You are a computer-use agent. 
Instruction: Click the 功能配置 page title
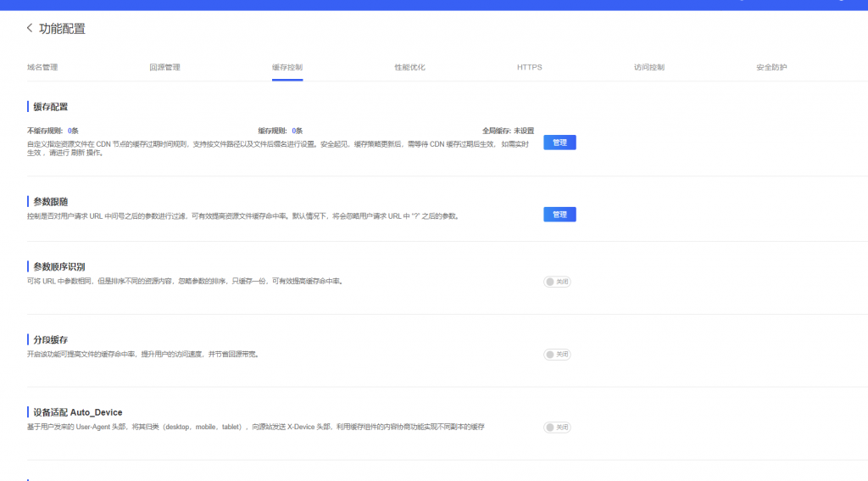pyautogui.click(x=62, y=29)
